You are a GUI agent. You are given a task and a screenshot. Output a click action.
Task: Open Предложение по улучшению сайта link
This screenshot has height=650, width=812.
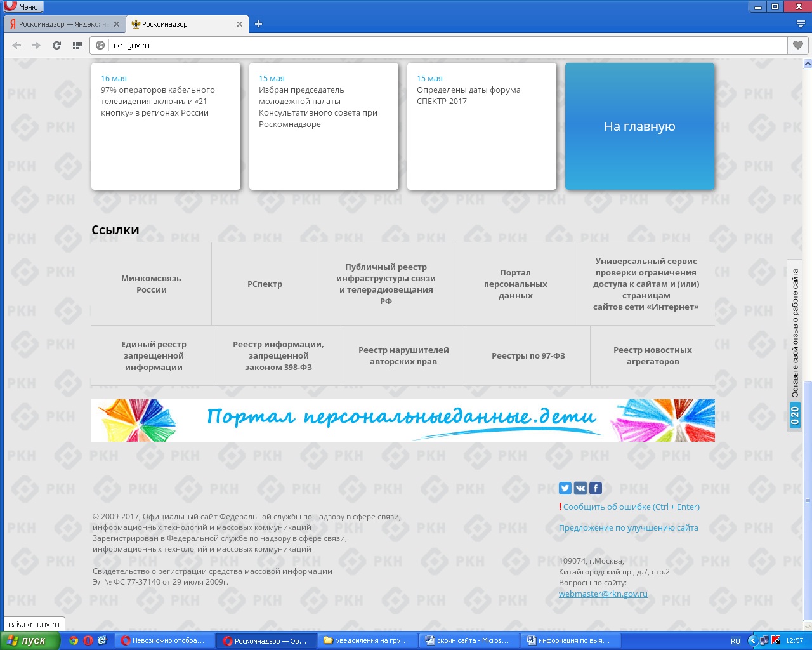pos(628,527)
